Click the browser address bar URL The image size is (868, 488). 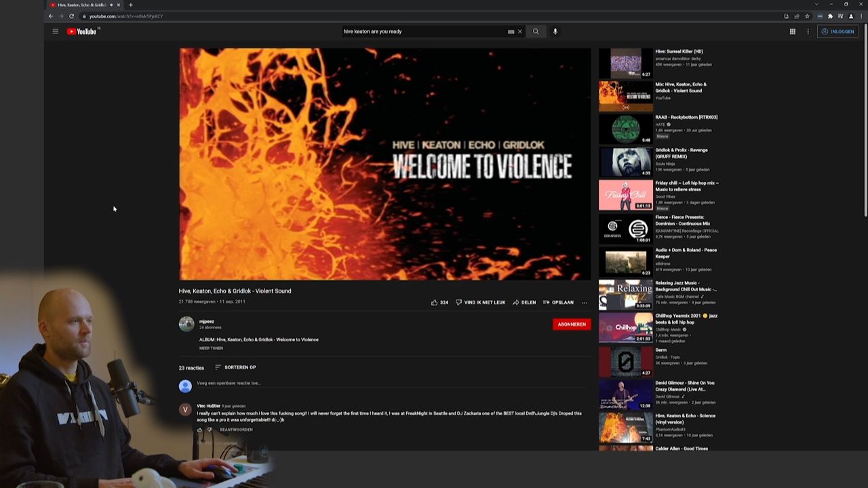[x=126, y=16]
